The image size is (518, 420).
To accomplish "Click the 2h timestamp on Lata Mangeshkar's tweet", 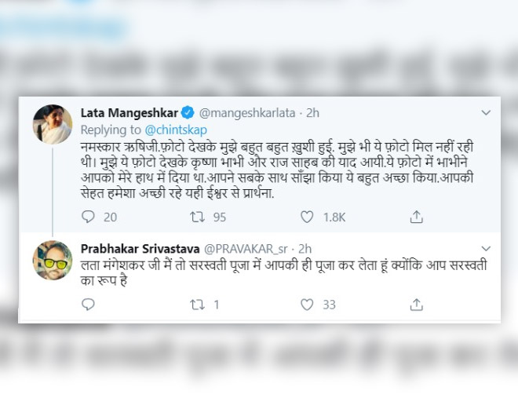I will point(312,113).
